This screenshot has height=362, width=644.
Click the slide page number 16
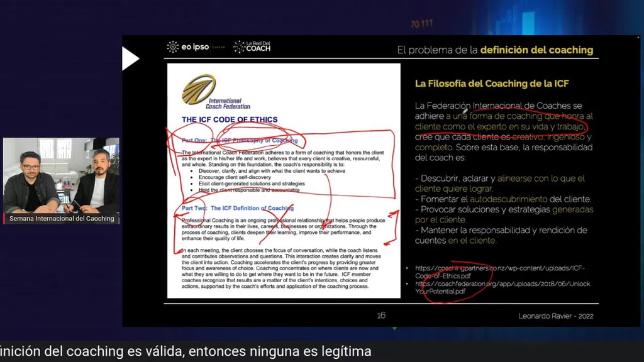coord(381,315)
